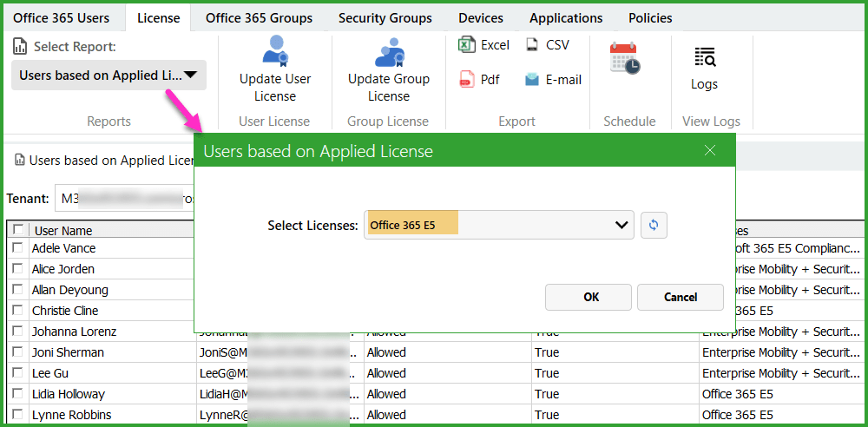
Task: Select Johanna Lorenz user name cell
Action: coord(112,332)
